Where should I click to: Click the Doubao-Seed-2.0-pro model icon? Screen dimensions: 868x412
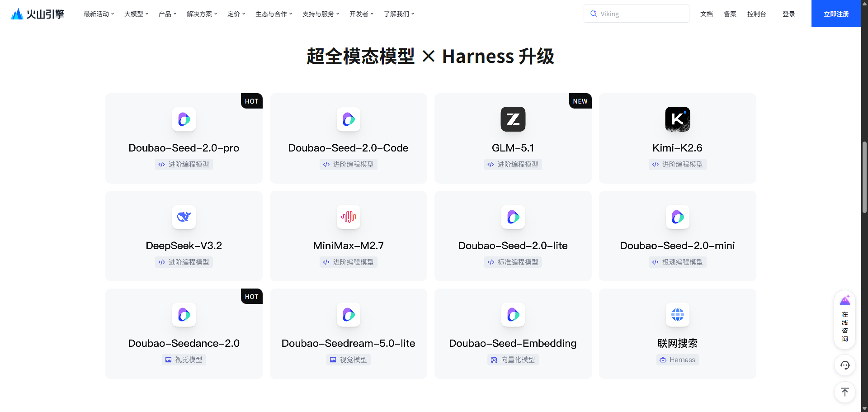[184, 119]
